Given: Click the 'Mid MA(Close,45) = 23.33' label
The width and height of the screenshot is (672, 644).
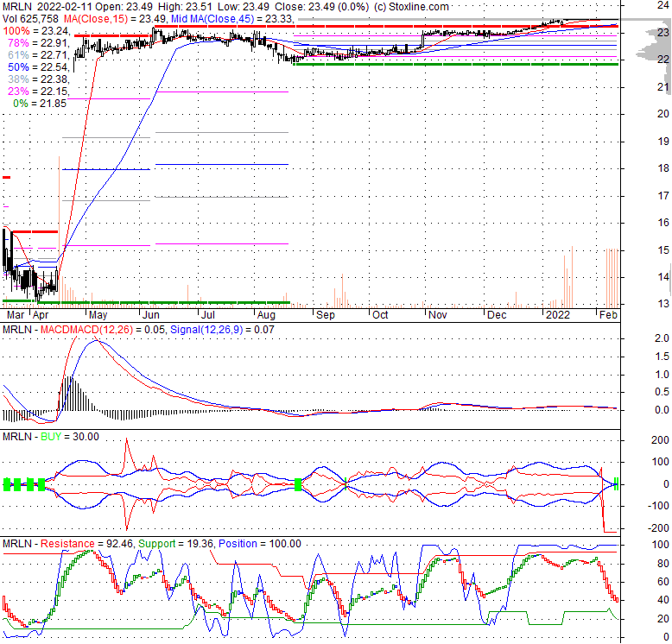Looking at the screenshot, I should [231, 19].
